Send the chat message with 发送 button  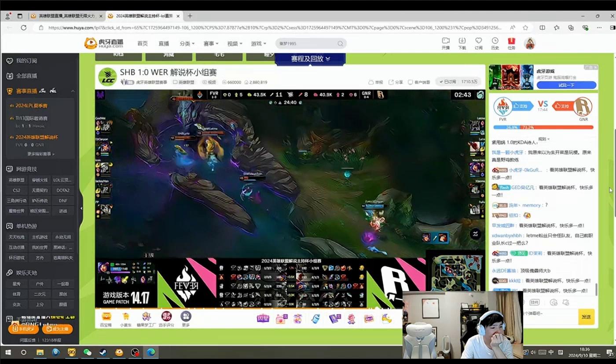(586, 317)
